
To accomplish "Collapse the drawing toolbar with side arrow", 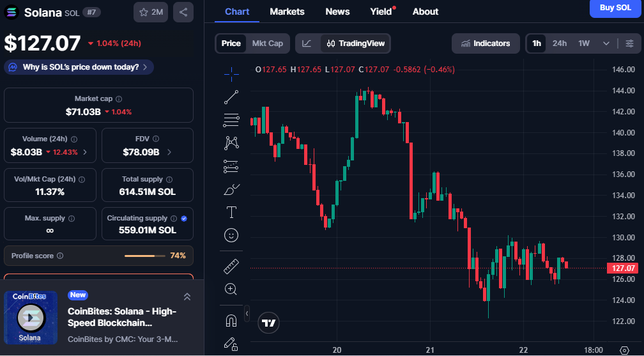I will point(247,313).
